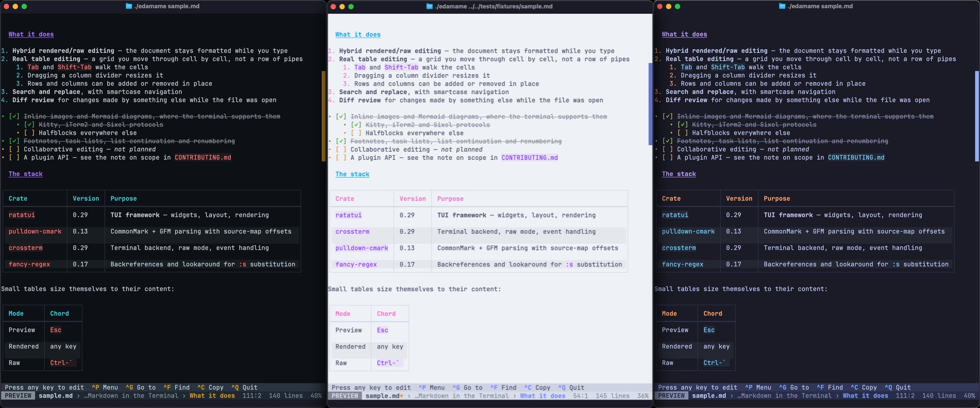The width and height of the screenshot is (980, 408).
Task: Click the 'Chord' column header in the middle window
Action: [386, 314]
